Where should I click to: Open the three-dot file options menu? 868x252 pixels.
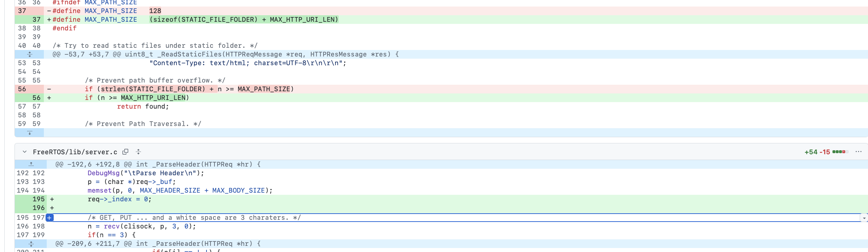(858, 152)
